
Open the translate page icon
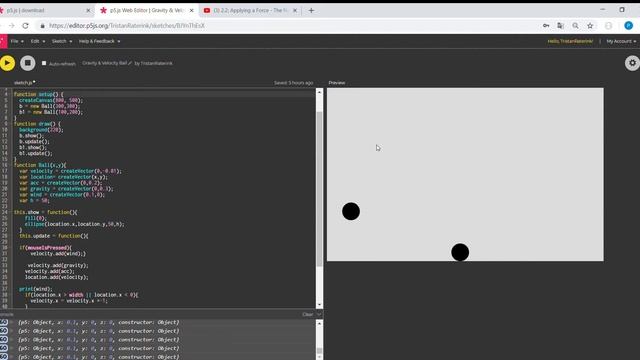point(560,26)
